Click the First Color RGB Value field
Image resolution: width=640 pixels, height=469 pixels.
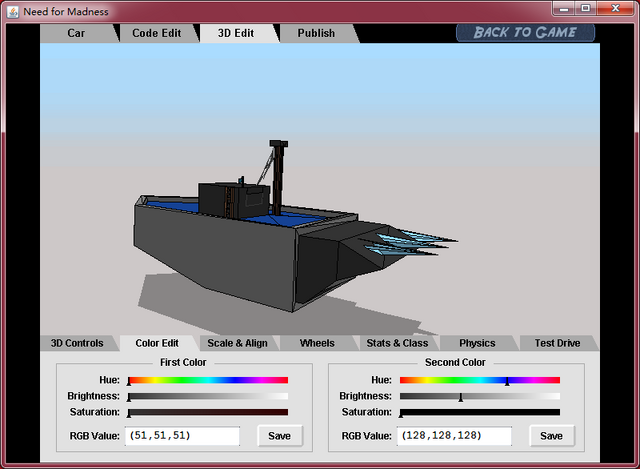click(x=182, y=436)
